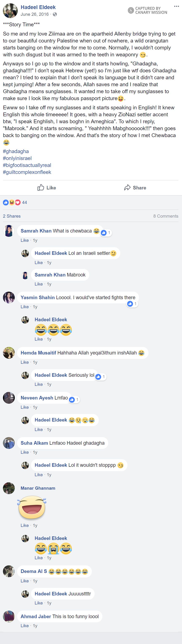Open the #guiltcomplexonfleek hashtag

click(x=27, y=172)
